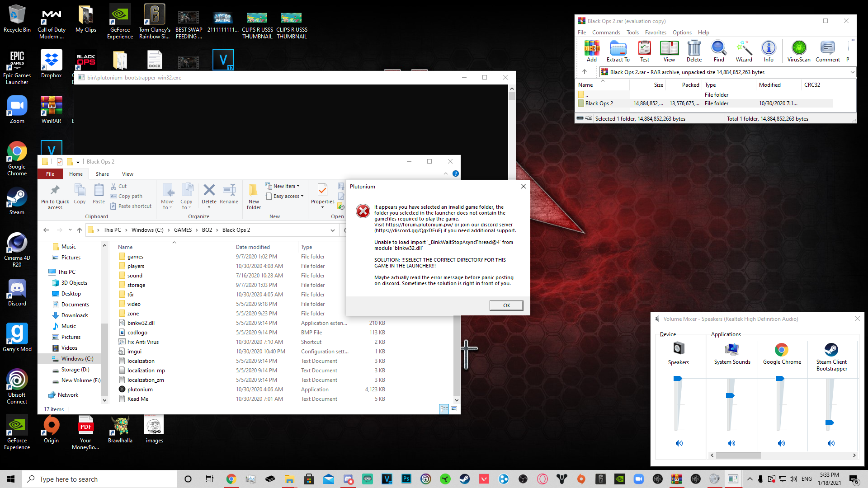The width and height of the screenshot is (868, 488).
Task: Adjust System Sounds volume slider
Action: (730, 396)
